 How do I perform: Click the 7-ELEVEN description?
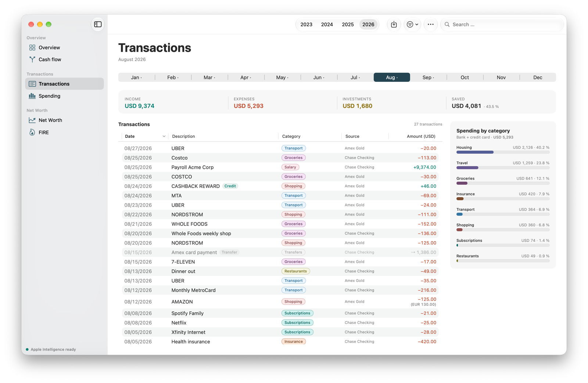(183, 262)
